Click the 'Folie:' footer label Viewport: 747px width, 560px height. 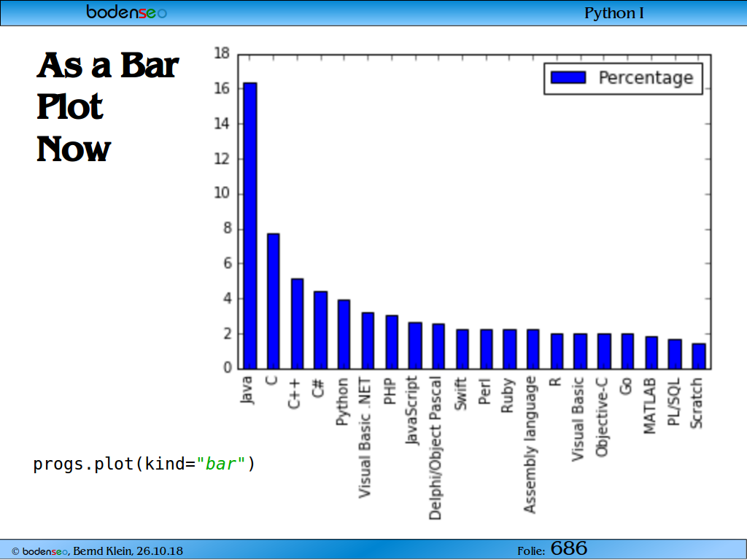[531, 551]
